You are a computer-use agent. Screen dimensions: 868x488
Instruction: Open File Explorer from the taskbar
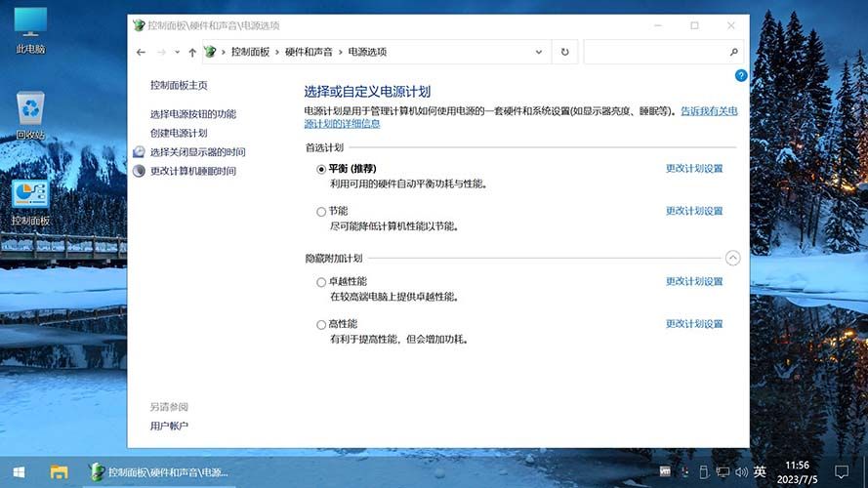click(60, 472)
